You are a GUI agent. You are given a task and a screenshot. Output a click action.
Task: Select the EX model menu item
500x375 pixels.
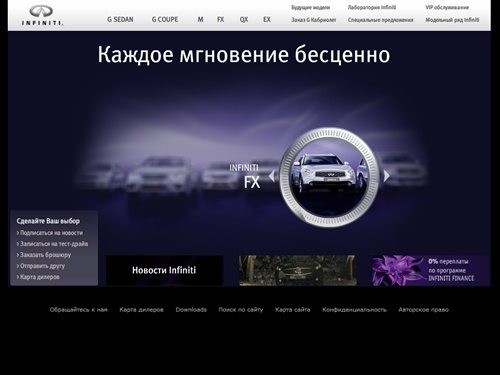(x=267, y=20)
